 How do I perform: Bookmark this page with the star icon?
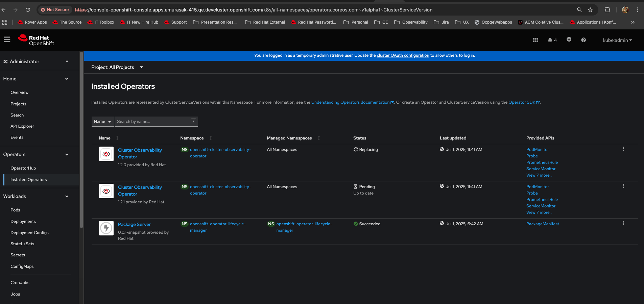[x=590, y=10]
